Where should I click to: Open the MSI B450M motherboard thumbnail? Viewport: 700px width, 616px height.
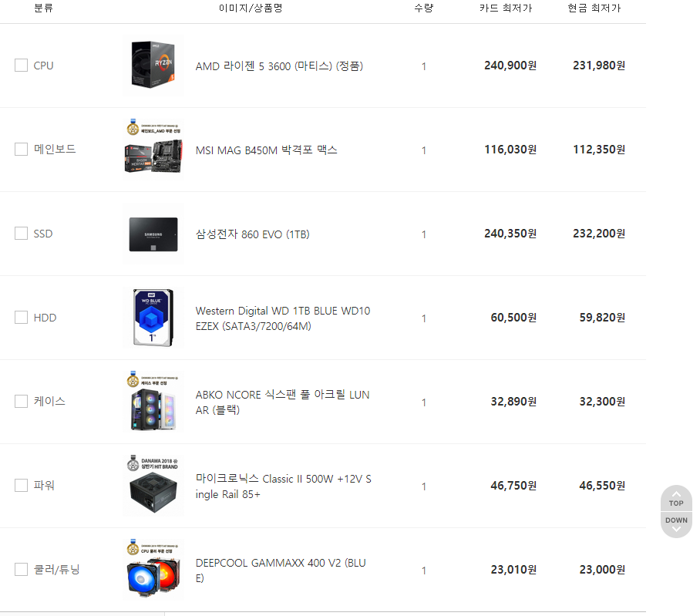pyautogui.click(x=153, y=149)
